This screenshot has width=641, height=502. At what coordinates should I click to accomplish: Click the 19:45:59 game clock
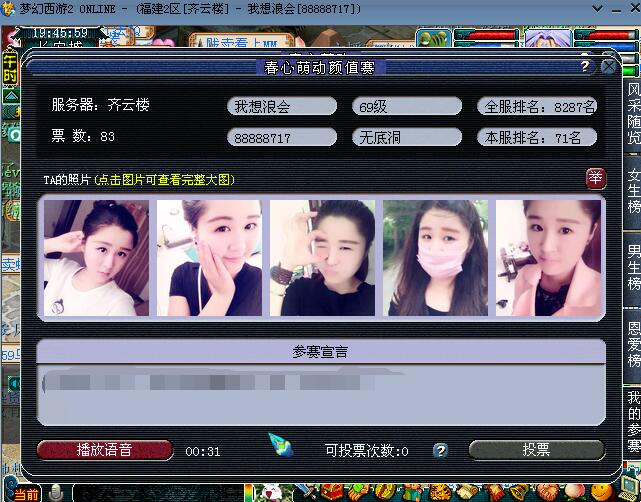[60, 33]
